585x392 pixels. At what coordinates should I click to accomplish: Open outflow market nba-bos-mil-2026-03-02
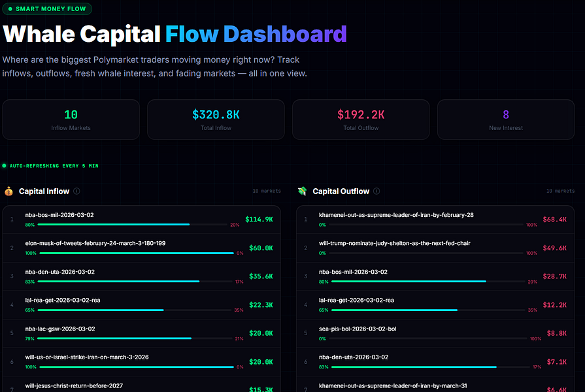(x=435, y=276)
